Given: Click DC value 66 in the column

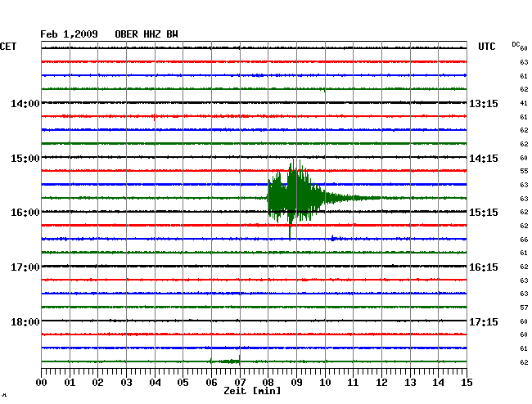Looking at the screenshot, I should point(524,240).
